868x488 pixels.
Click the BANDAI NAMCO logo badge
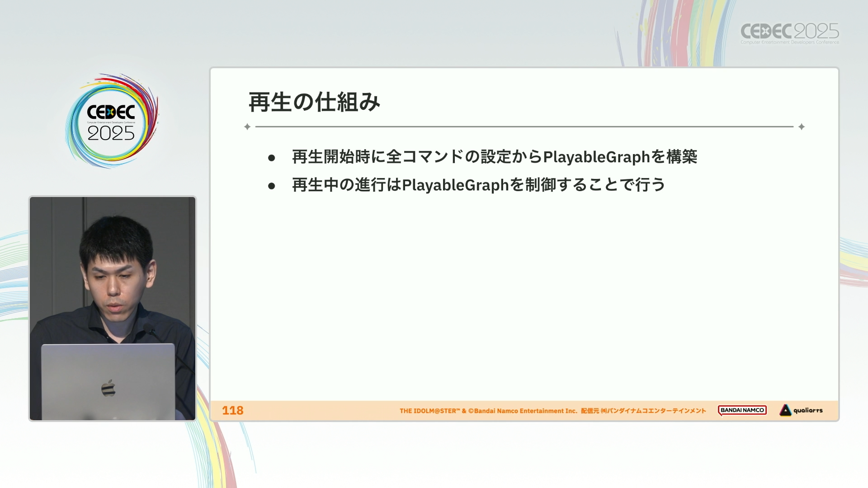click(742, 410)
